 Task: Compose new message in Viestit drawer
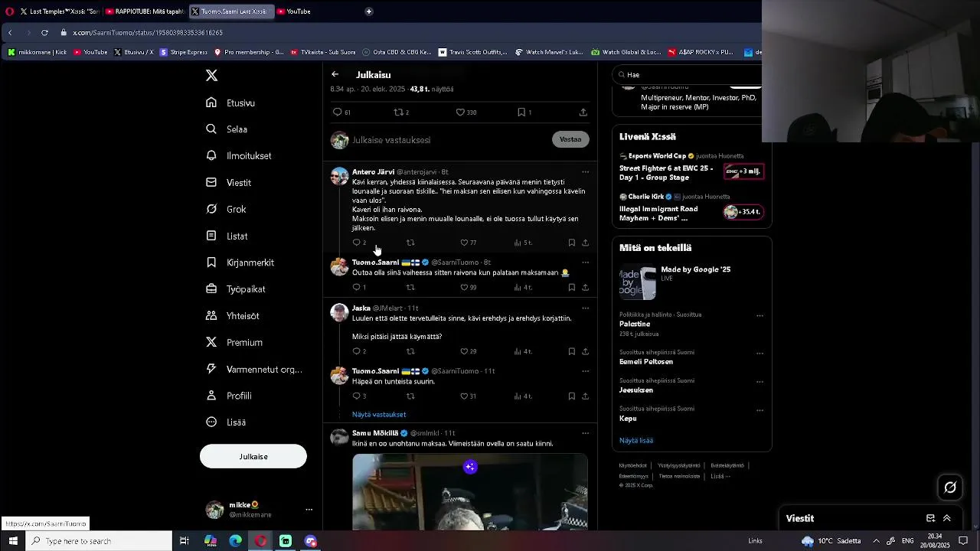(x=931, y=518)
